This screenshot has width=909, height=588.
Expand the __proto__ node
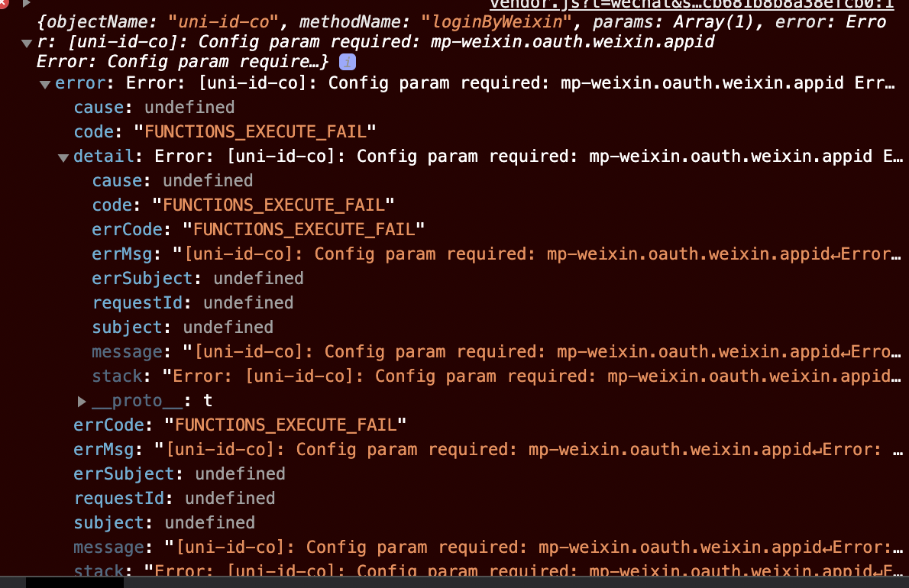pyautogui.click(x=82, y=401)
